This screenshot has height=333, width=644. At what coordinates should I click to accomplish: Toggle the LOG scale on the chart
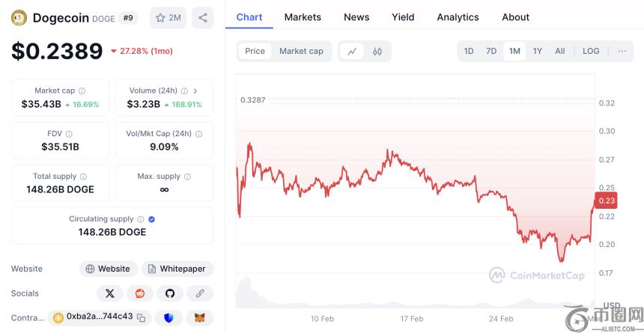[591, 51]
